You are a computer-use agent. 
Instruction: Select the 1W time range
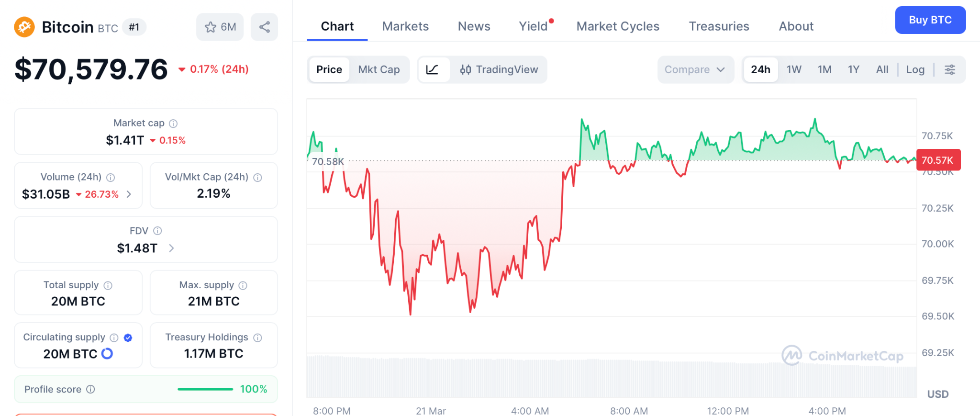794,70
